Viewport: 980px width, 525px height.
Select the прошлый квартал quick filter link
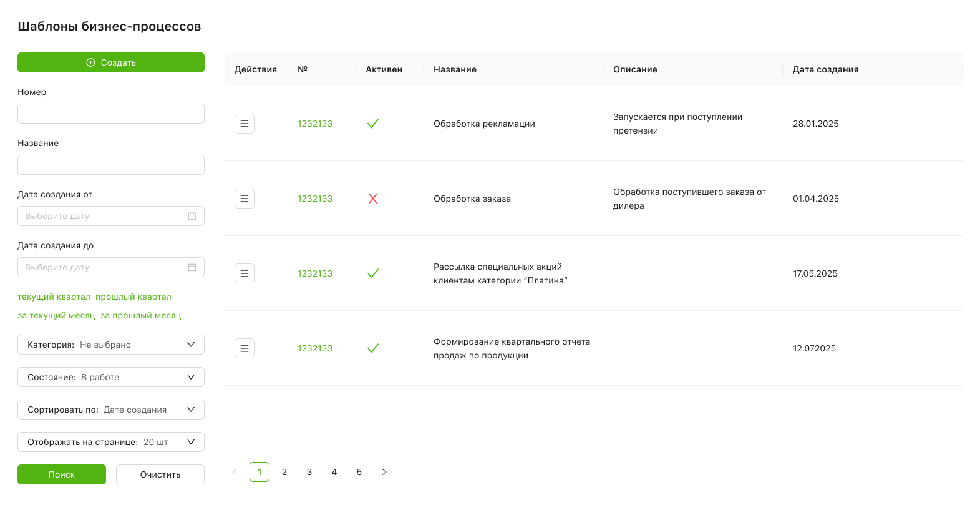pos(133,297)
